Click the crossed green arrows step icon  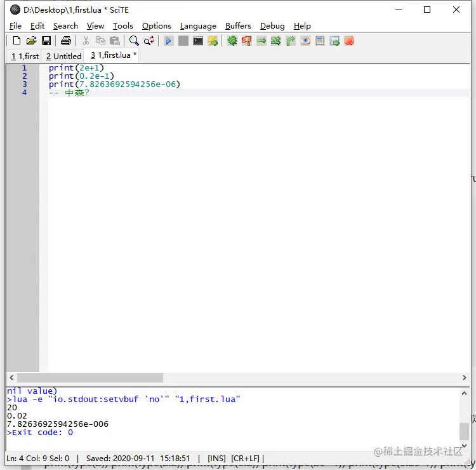coord(275,41)
